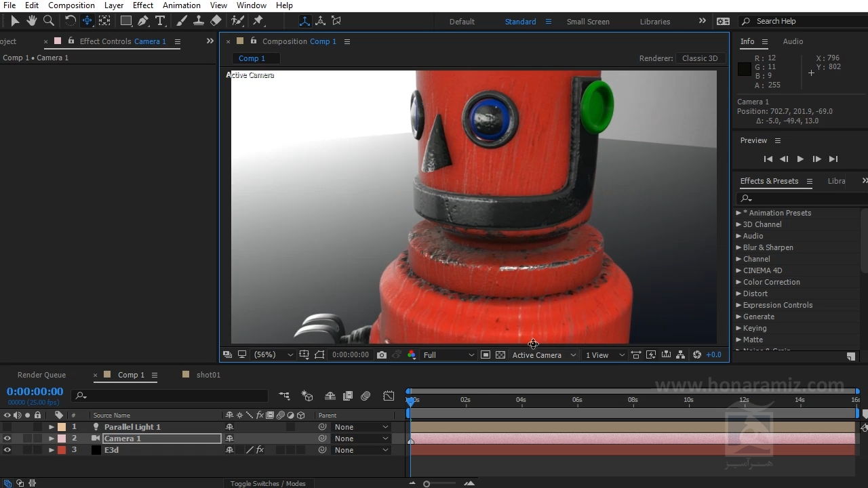This screenshot has height=488, width=868.
Task: Expand E3d layer properties
Action: click(52, 450)
